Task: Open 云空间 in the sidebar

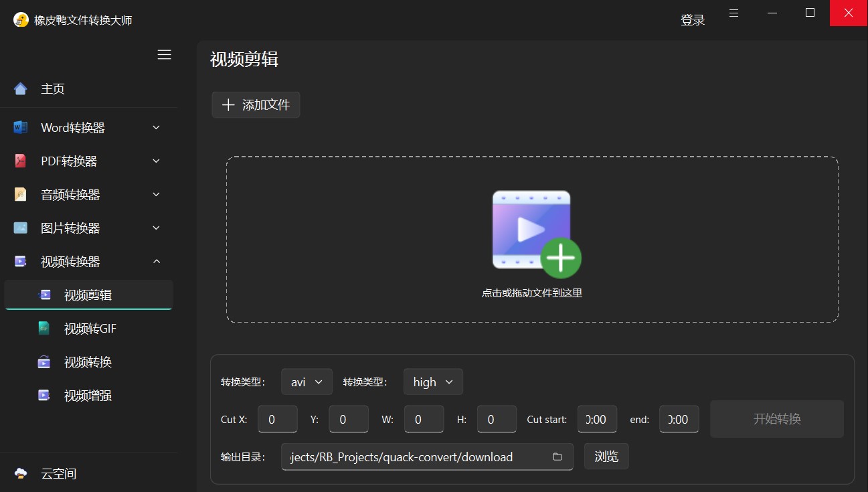Action: tap(88, 473)
